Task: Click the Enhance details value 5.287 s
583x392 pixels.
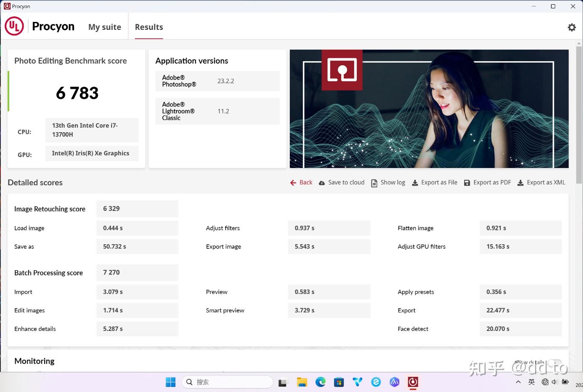Action: point(137,329)
